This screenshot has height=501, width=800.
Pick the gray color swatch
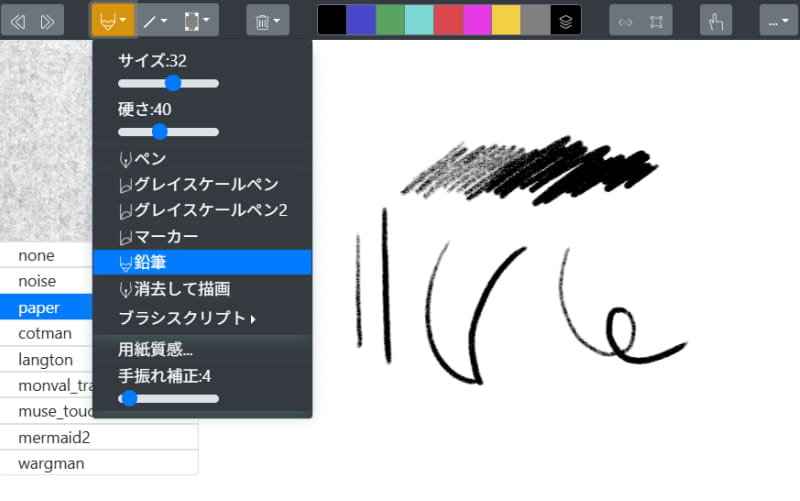click(536, 20)
